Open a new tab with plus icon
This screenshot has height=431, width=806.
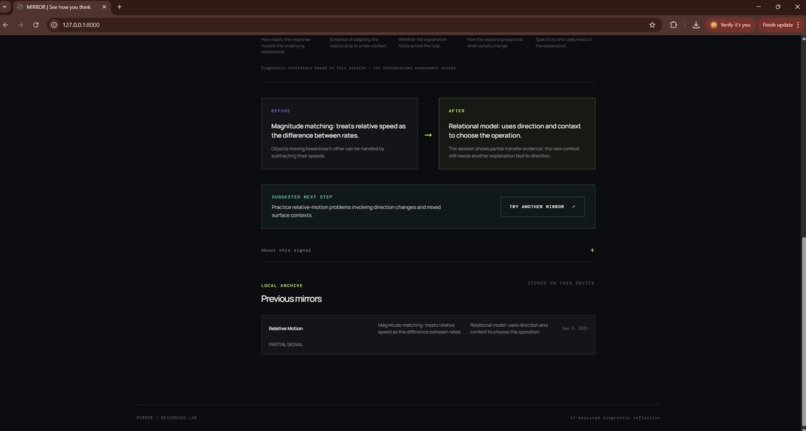click(x=119, y=7)
